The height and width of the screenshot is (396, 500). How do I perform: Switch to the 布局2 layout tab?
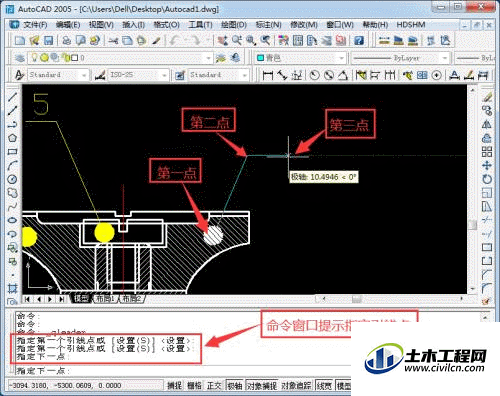click(x=132, y=299)
